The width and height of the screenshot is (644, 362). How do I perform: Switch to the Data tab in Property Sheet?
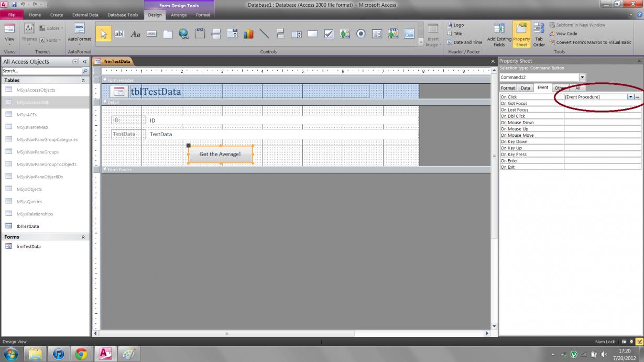(525, 88)
